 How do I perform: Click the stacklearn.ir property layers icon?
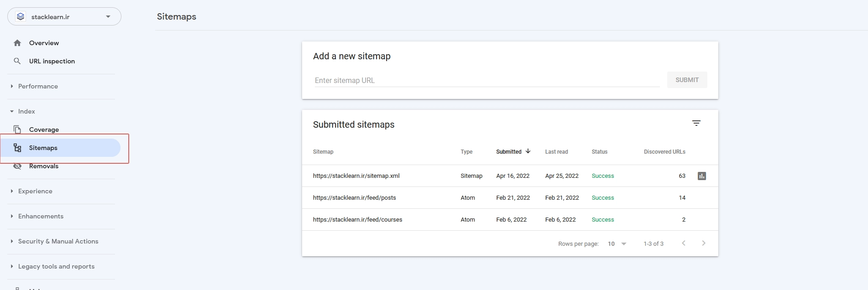coord(21,16)
